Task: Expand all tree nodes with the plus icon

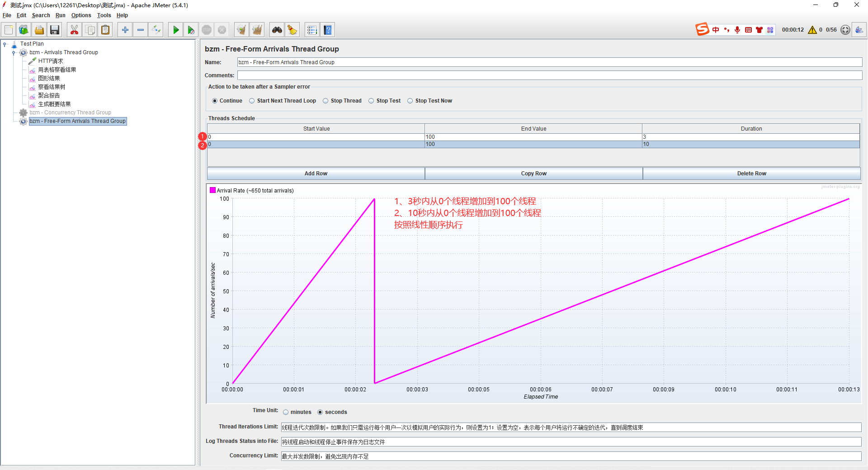Action: 125,30
